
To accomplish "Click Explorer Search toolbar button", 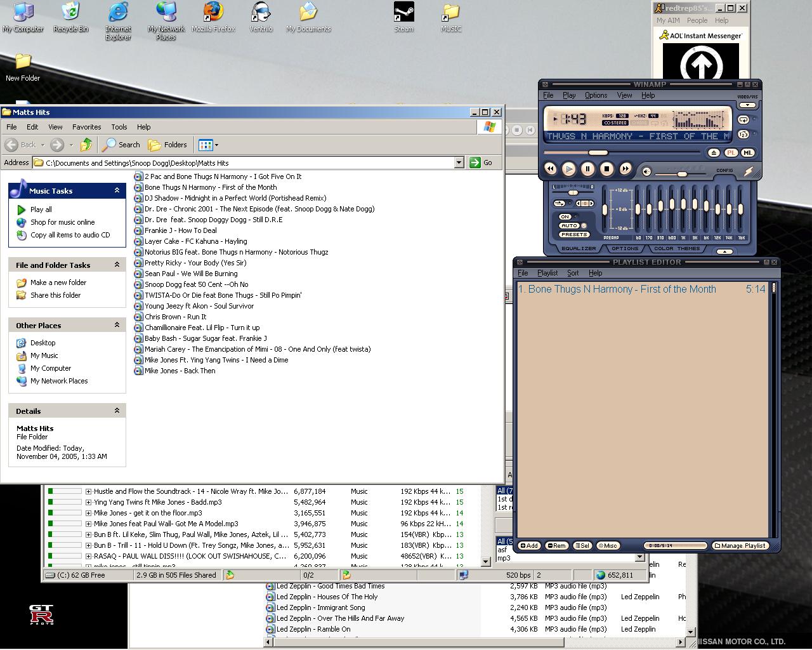I will (121, 145).
